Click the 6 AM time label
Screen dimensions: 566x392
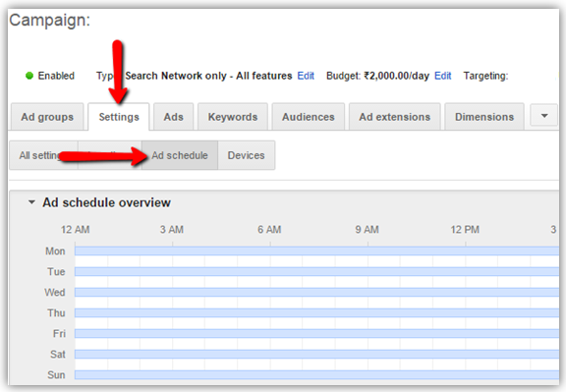click(269, 230)
